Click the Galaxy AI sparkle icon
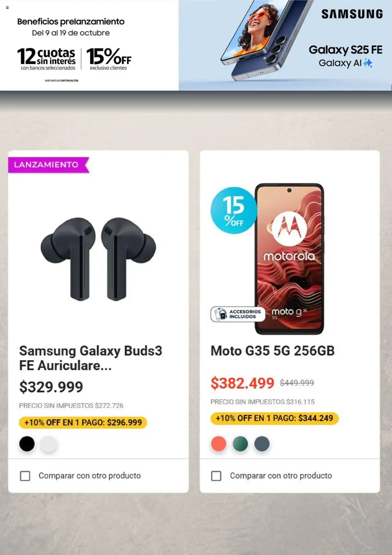The width and height of the screenshot is (392, 555). tap(367, 63)
